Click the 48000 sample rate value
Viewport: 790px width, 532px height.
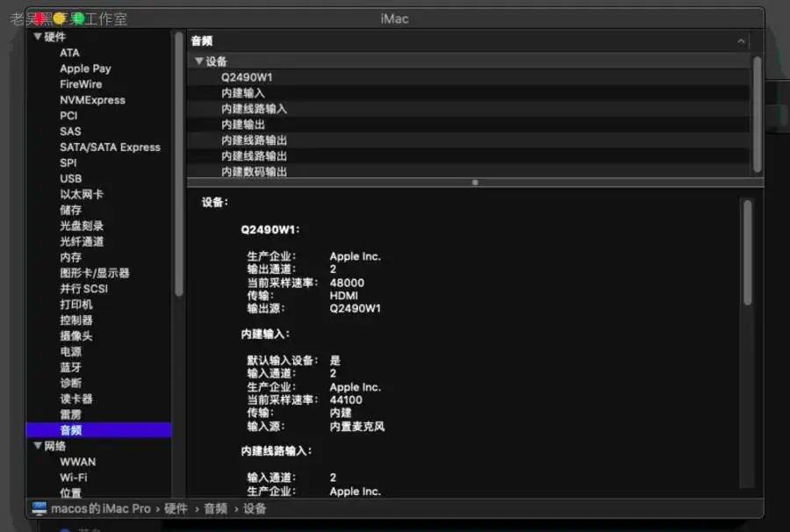pyautogui.click(x=347, y=283)
